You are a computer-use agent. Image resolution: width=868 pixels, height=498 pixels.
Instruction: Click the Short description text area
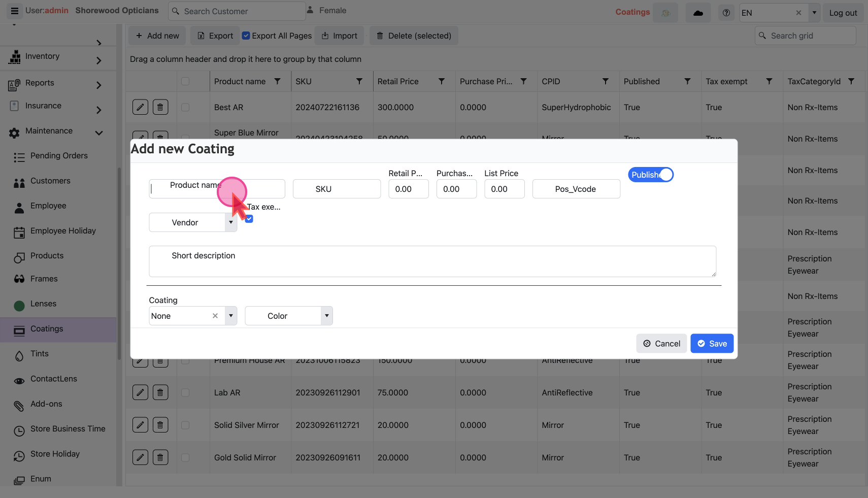432,261
